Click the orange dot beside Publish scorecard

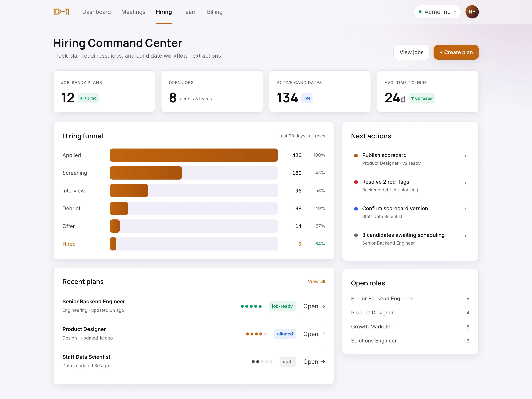pos(356,155)
